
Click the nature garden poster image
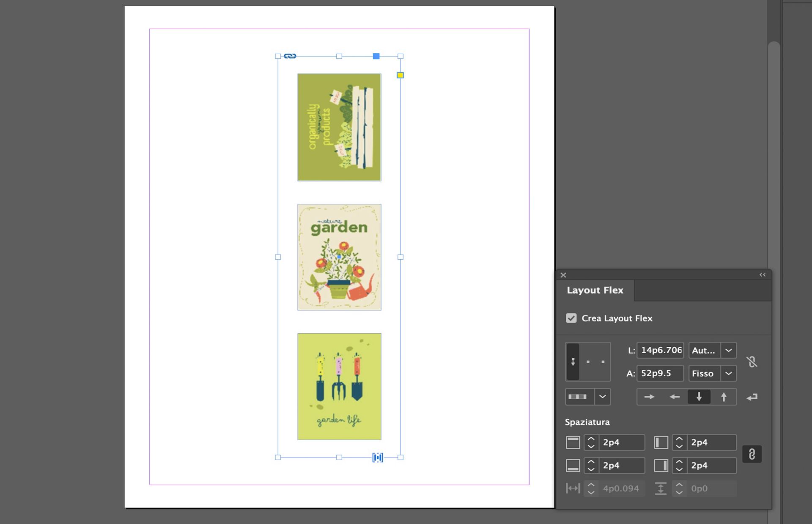pyautogui.click(x=339, y=257)
